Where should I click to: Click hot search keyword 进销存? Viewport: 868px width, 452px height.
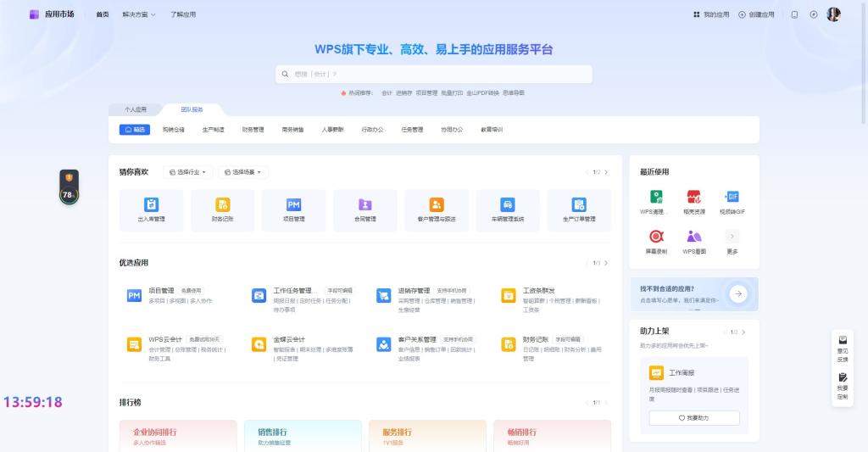click(404, 93)
